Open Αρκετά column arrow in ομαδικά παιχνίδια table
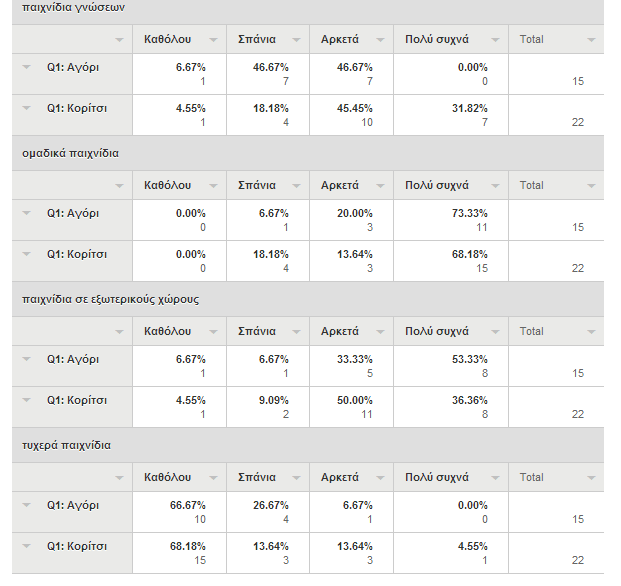This screenshot has height=586, width=621. click(x=380, y=186)
